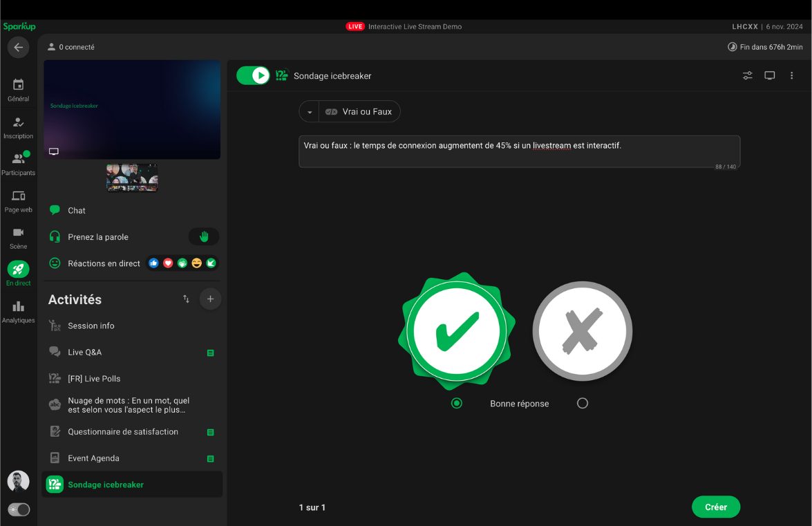Viewport: 812px width, 526px height.
Task: Expand the poll type arrow chevron
Action: coord(310,112)
